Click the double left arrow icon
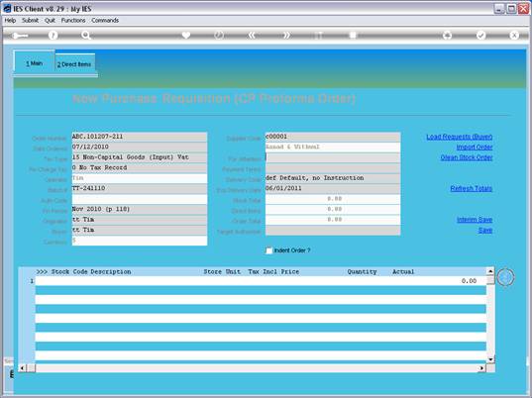Screen dimensions: 532x398 point(252,36)
